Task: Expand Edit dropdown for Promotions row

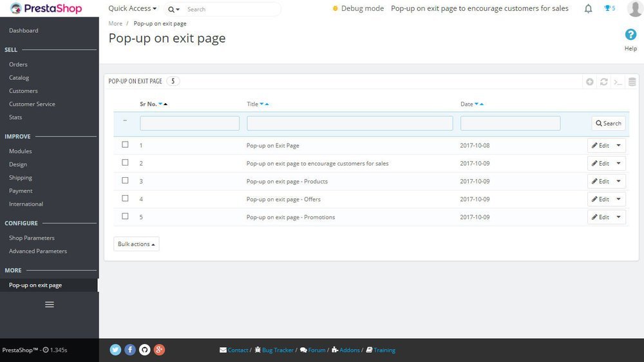Action: tap(618, 217)
